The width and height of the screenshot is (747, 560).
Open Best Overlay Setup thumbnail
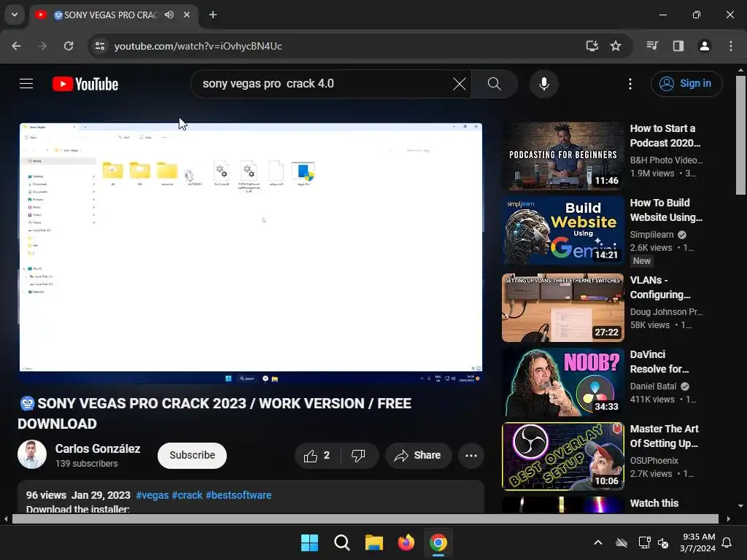coord(562,456)
